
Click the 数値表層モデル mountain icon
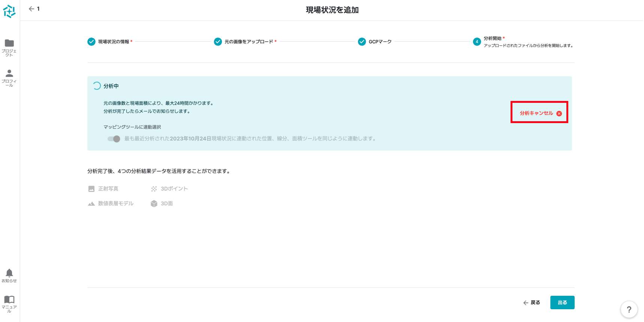[91, 204]
